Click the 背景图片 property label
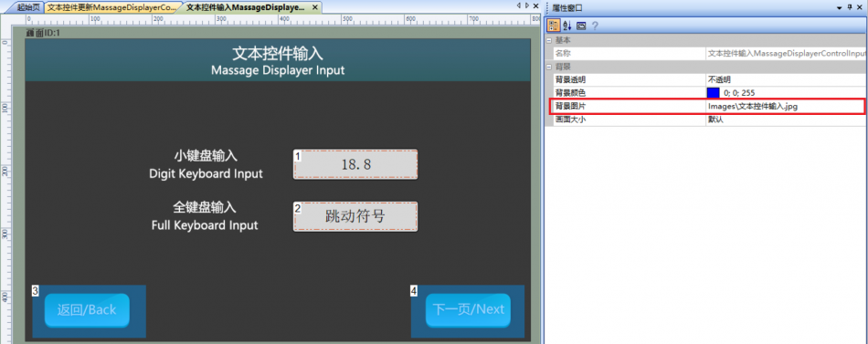 tap(571, 106)
